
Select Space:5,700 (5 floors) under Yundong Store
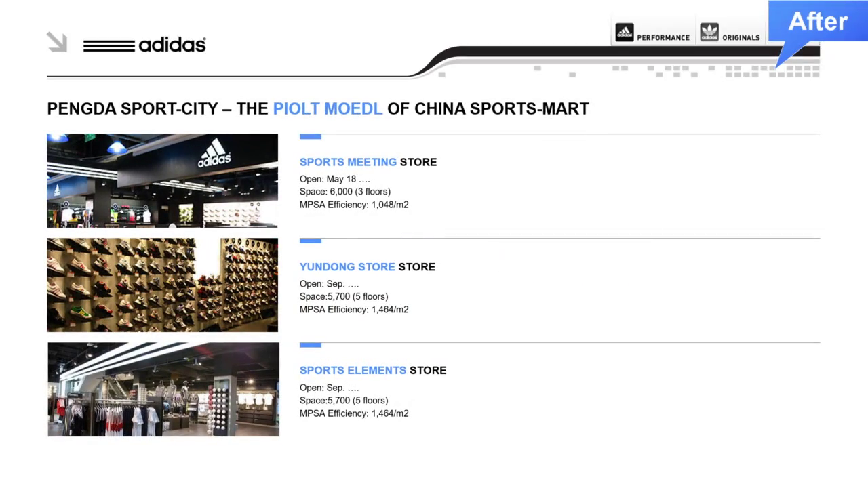(344, 297)
